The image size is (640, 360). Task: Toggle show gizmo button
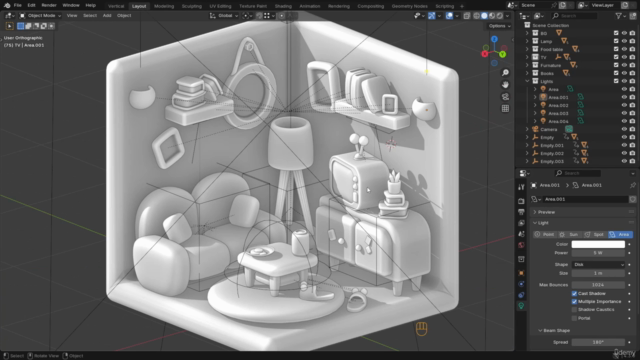click(431, 16)
